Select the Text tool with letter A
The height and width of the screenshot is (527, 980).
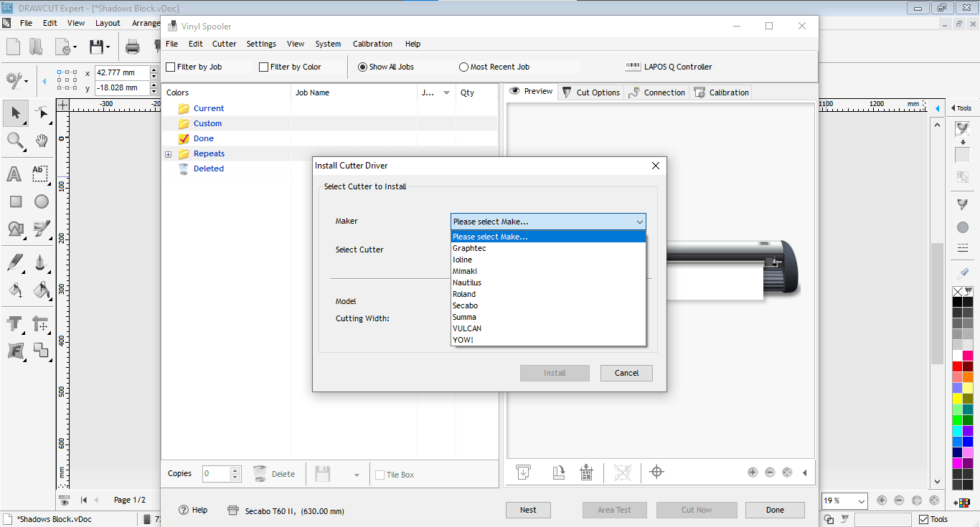[x=14, y=174]
